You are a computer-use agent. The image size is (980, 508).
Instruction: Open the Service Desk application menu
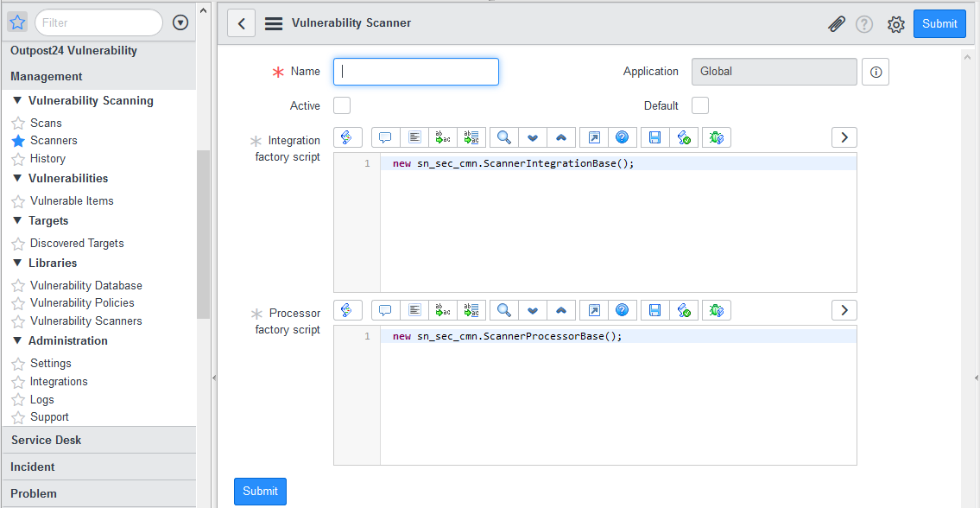[x=47, y=440]
